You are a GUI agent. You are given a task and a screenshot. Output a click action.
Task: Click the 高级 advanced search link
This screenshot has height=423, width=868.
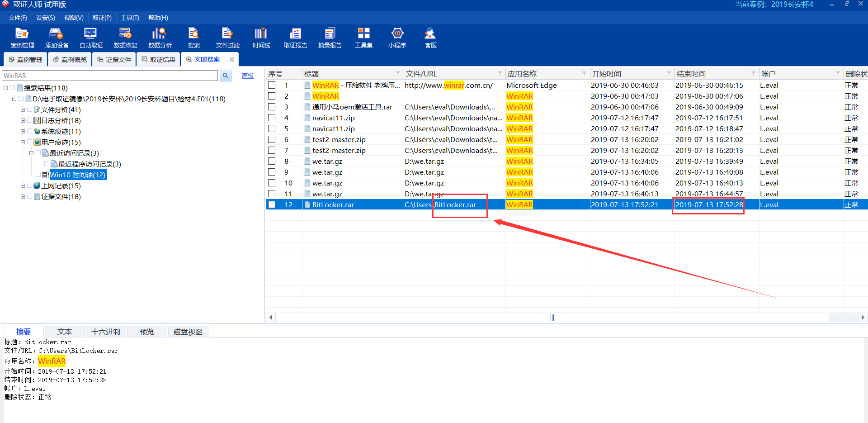[x=248, y=76]
